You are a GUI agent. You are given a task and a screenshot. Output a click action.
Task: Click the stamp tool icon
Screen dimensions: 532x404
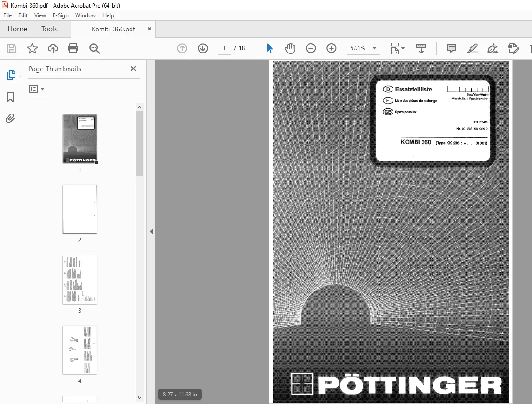(x=513, y=48)
